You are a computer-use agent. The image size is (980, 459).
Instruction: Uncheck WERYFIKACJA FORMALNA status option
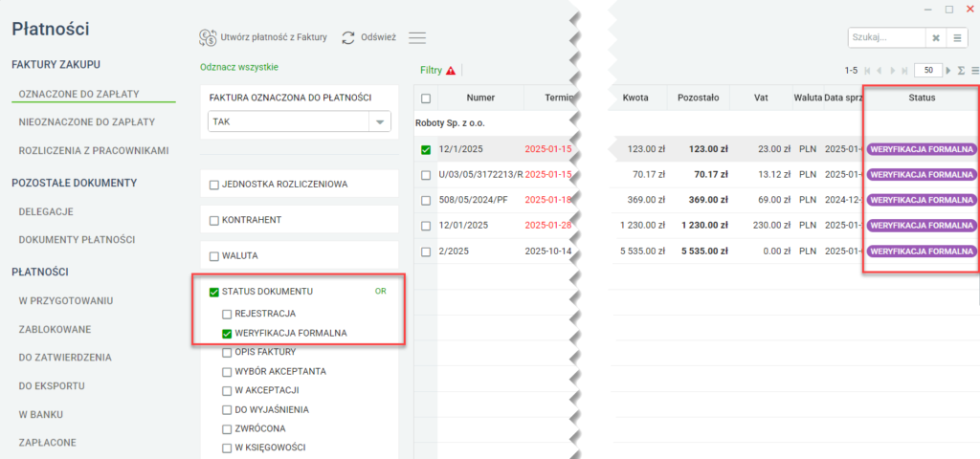[227, 334]
